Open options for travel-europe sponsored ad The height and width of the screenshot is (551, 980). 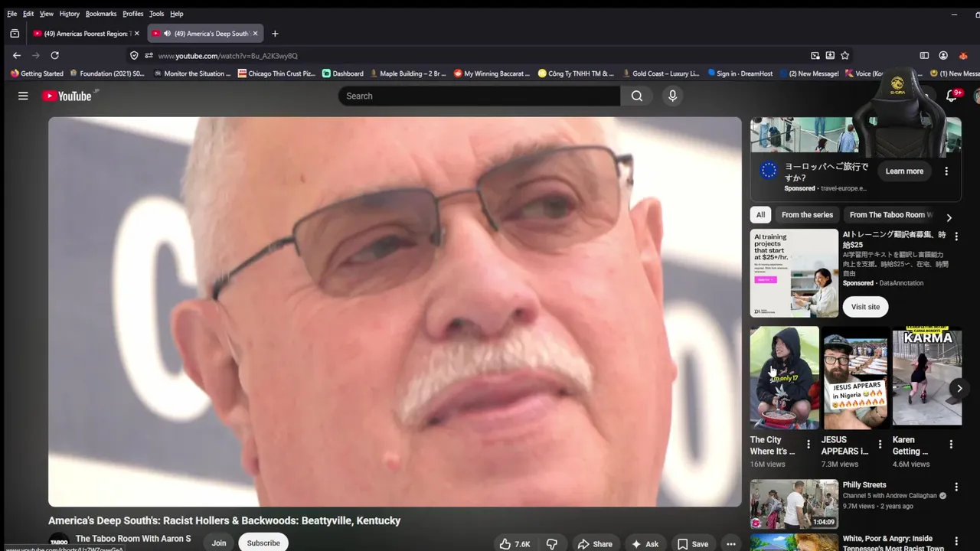click(x=946, y=171)
